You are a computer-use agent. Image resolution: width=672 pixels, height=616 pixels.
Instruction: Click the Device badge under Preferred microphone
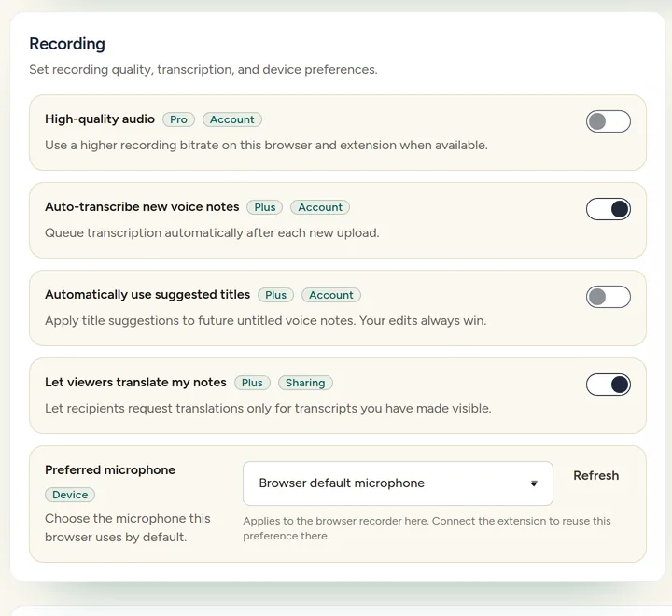click(70, 495)
